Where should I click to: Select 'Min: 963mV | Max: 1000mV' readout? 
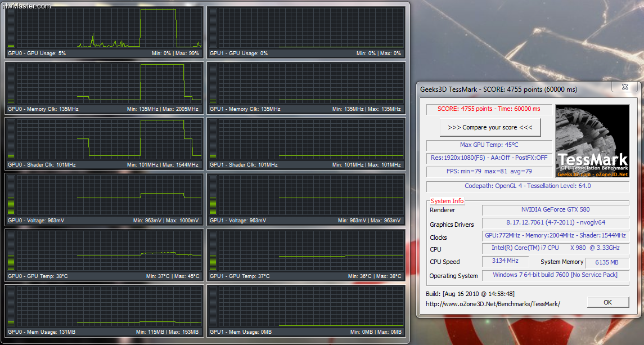pyautogui.click(x=166, y=221)
